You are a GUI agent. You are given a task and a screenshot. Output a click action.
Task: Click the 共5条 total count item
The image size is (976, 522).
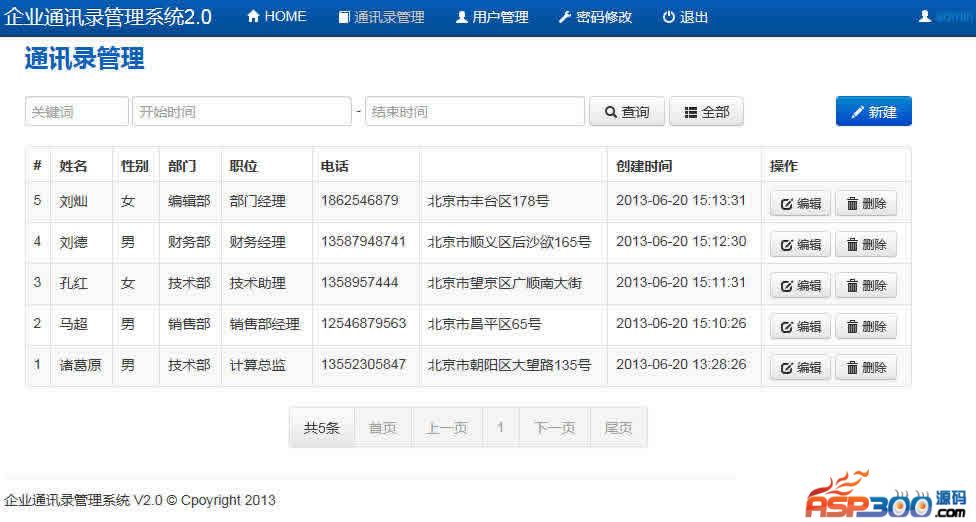point(321,427)
